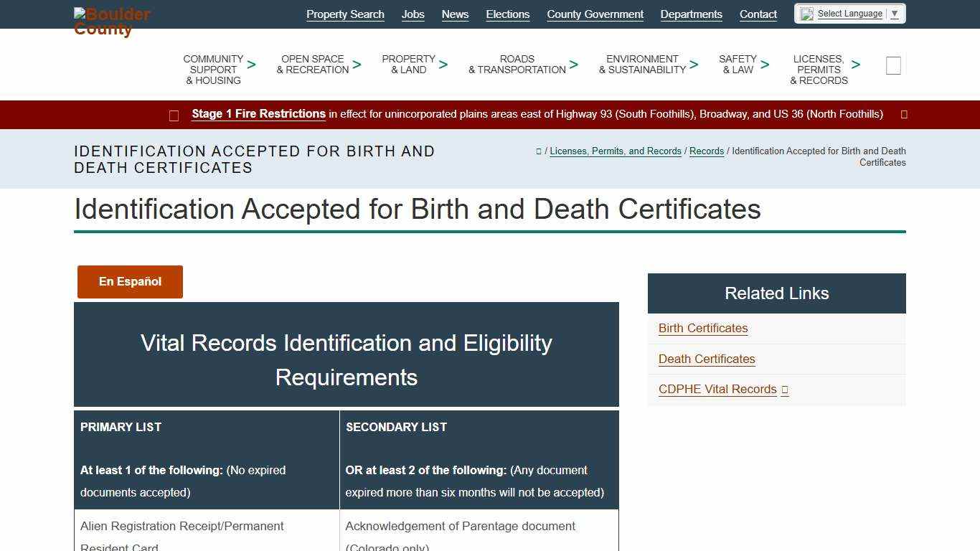The width and height of the screenshot is (980, 551).
Task: Click inside the search input field
Action: click(x=892, y=65)
